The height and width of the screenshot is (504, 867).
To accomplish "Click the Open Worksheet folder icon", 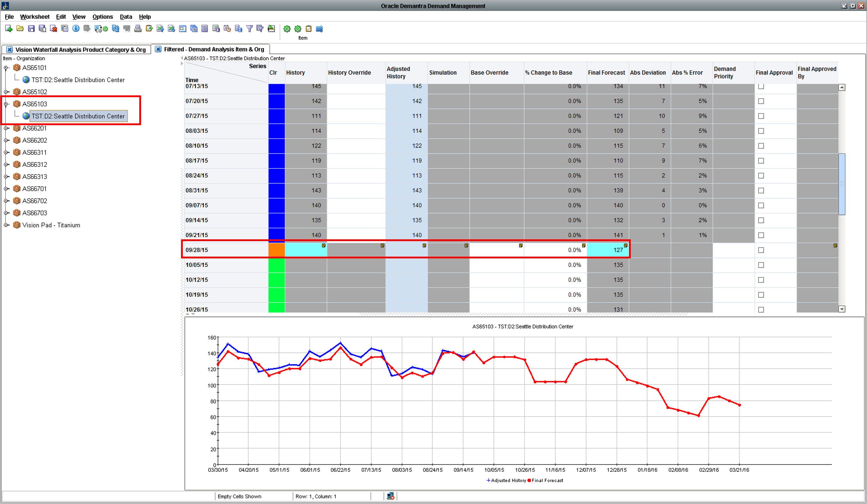I will (x=20, y=29).
